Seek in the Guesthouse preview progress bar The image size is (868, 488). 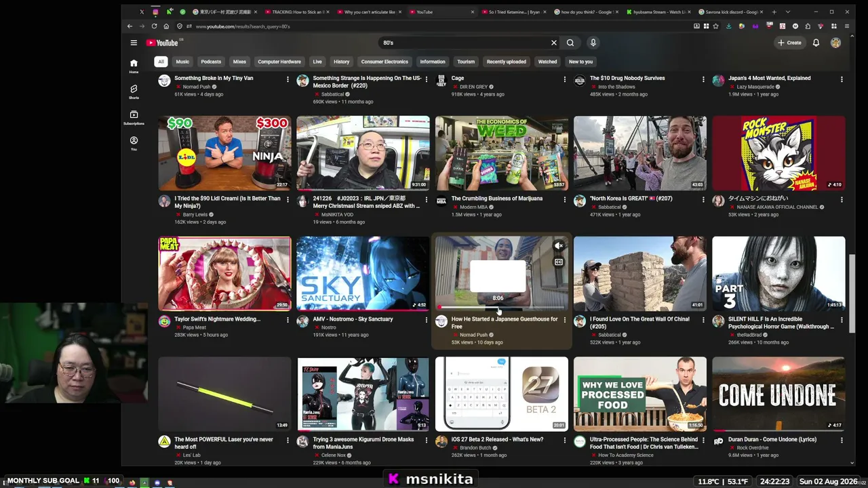(x=502, y=308)
